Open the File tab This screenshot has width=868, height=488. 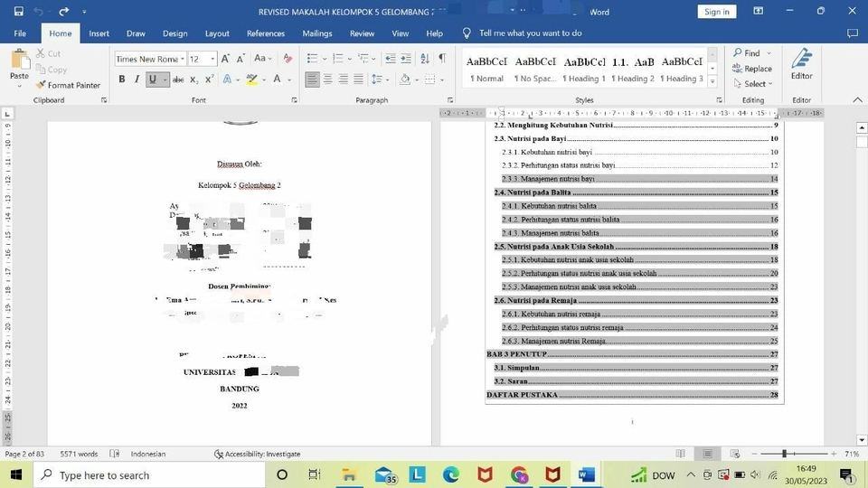click(20, 33)
